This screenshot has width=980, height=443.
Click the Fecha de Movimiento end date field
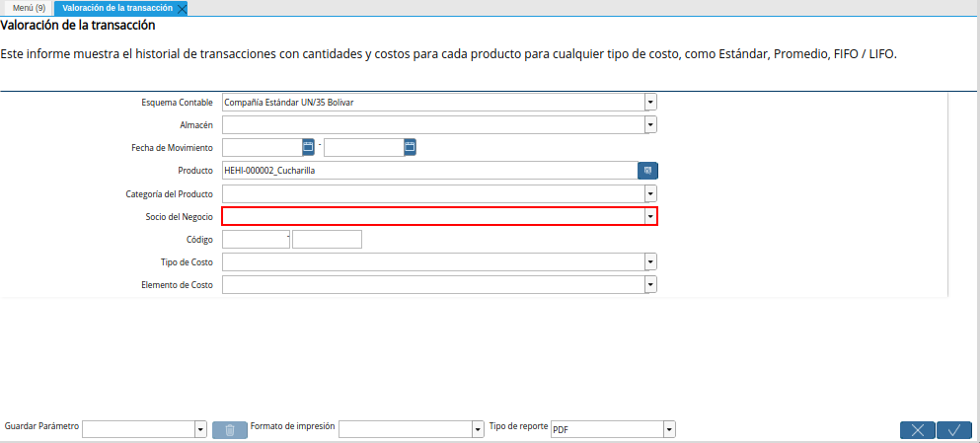pyautogui.click(x=364, y=147)
